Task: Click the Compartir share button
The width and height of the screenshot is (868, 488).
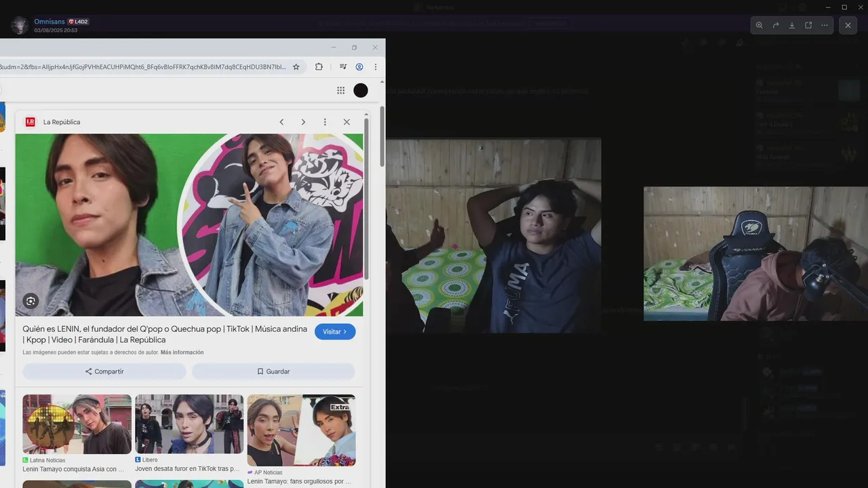Action: [x=104, y=371]
